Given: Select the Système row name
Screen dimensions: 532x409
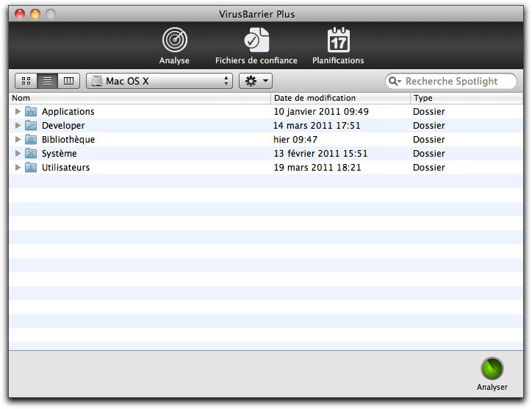Looking at the screenshot, I should (x=59, y=154).
